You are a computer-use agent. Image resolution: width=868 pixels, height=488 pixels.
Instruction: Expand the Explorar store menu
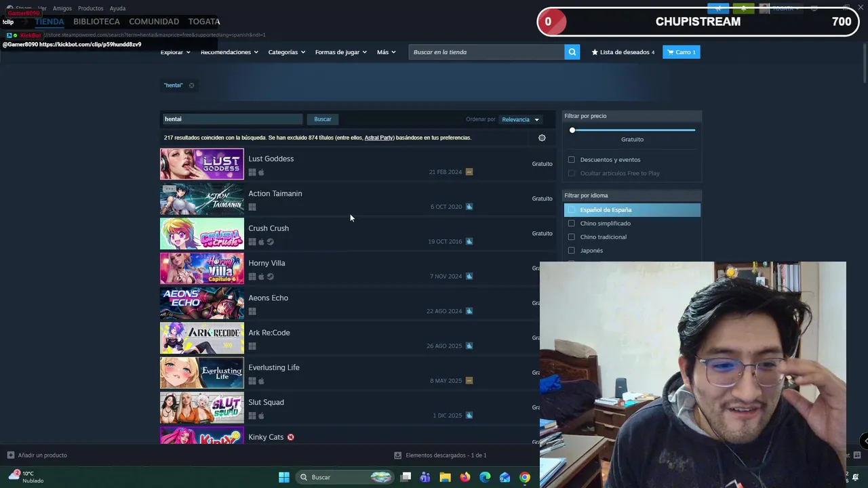175,52
